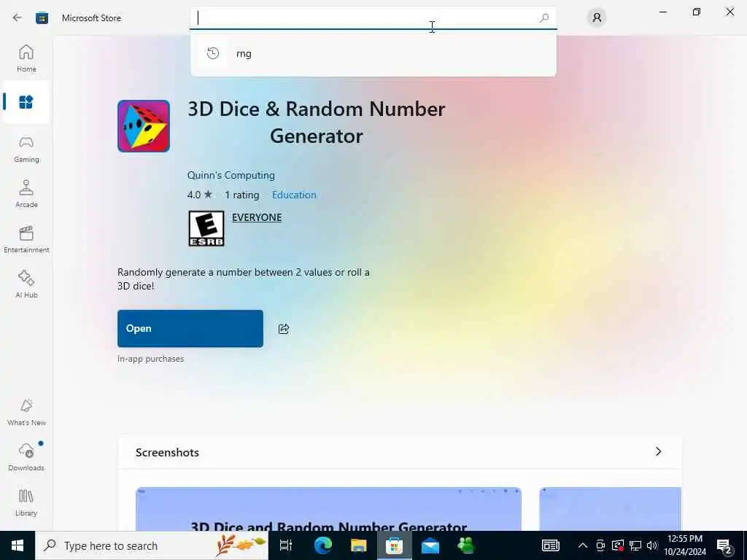Open the Arcade section
Image resolution: width=747 pixels, height=560 pixels.
coord(26,194)
